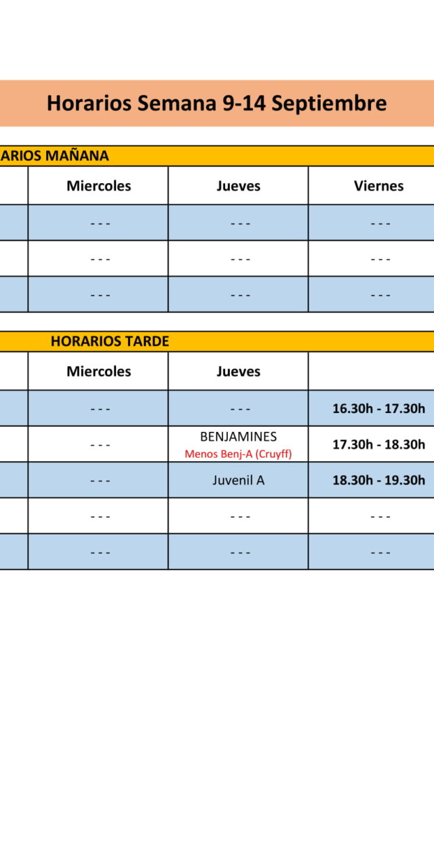
Task: Click the Horarios Semana 9-14 Septiembre title
Action: tap(216, 103)
